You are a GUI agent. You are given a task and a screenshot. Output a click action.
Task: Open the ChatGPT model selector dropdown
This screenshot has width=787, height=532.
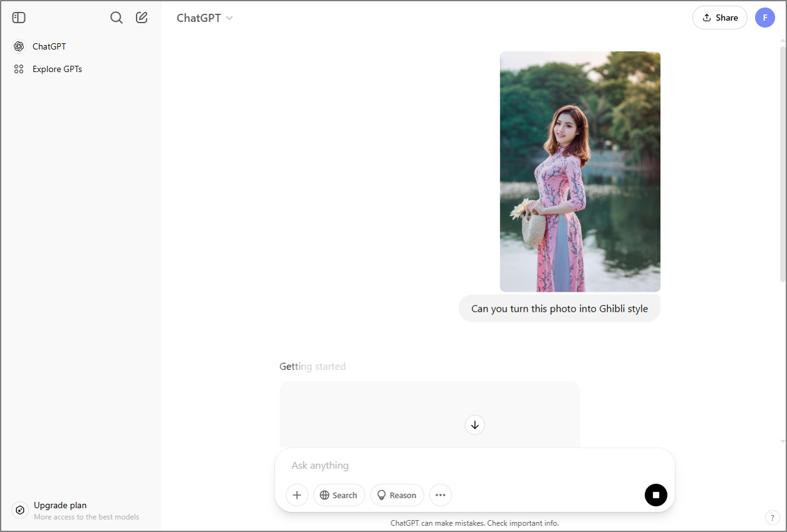click(205, 18)
